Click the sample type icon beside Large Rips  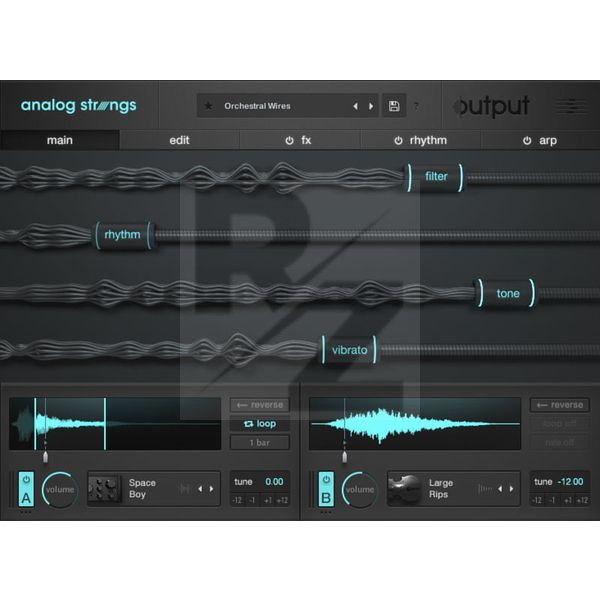pyautogui.click(x=484, y=489)
